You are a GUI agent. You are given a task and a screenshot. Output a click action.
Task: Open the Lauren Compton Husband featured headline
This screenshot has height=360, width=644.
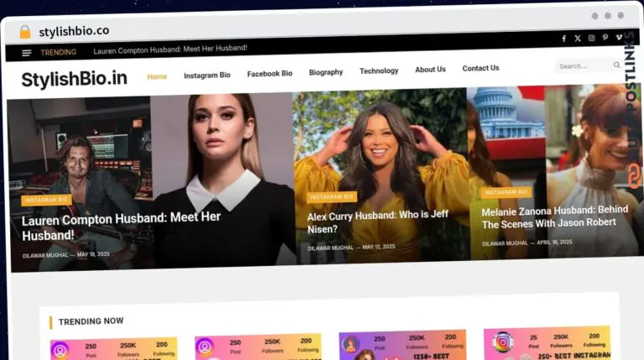tap(121, 227)
